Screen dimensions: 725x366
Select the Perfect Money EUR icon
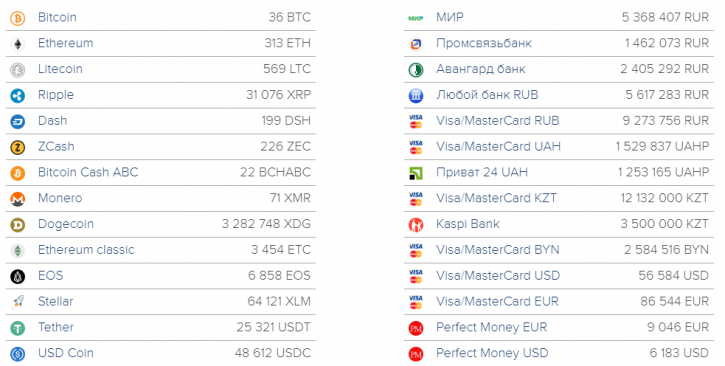416,329
